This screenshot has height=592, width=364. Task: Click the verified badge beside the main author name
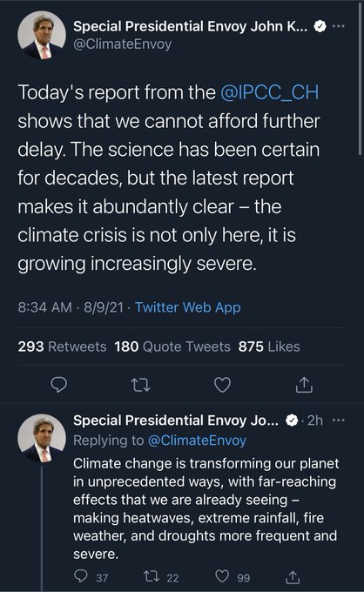click(x=320, y=26)
